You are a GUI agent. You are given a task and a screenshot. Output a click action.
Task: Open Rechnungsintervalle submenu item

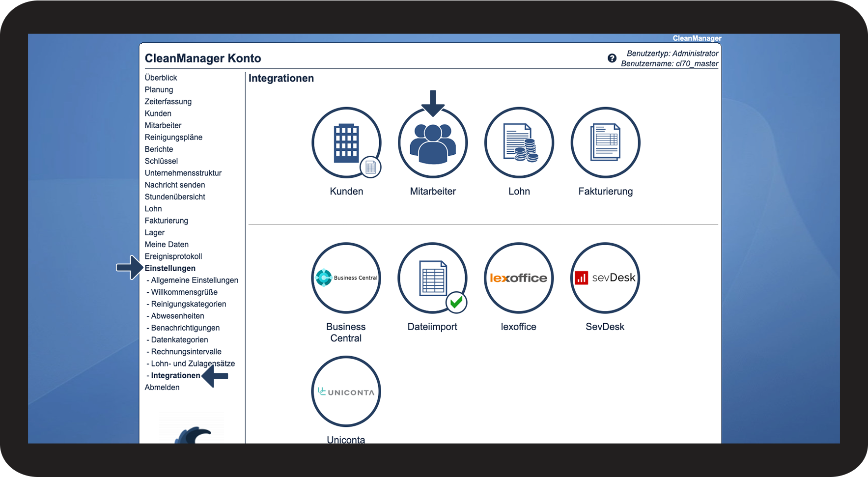coord(186,352)
